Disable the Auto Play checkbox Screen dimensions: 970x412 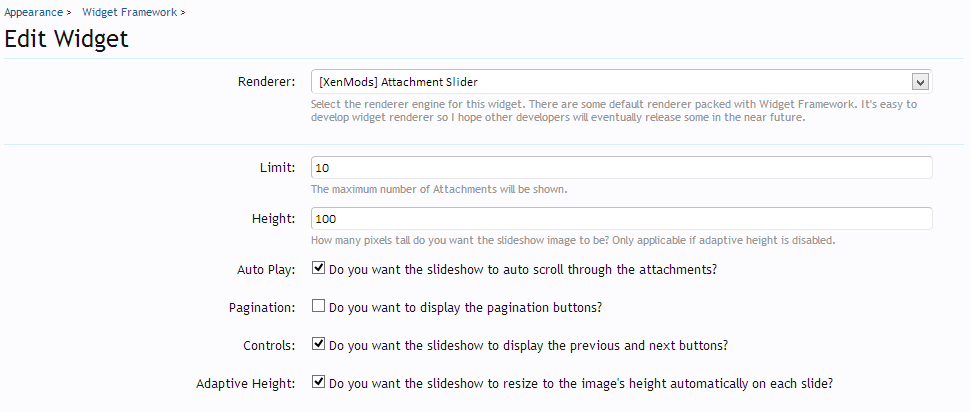[x=318, y=268]
